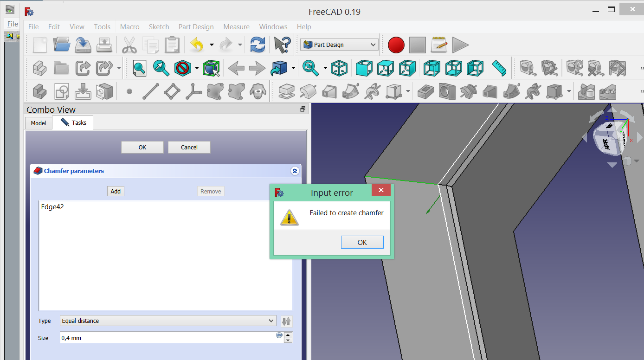Fit all content in the view
The image size is (644, 360).
140,68
